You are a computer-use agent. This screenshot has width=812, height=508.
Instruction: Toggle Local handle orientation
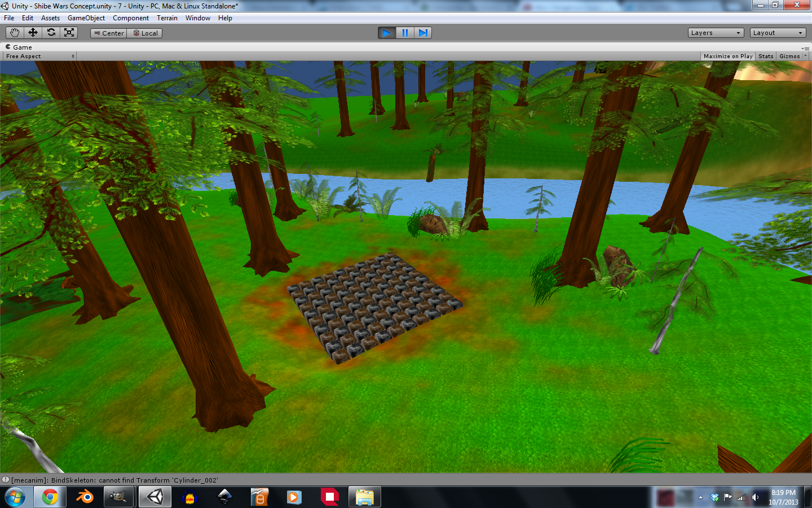point(145,33)
